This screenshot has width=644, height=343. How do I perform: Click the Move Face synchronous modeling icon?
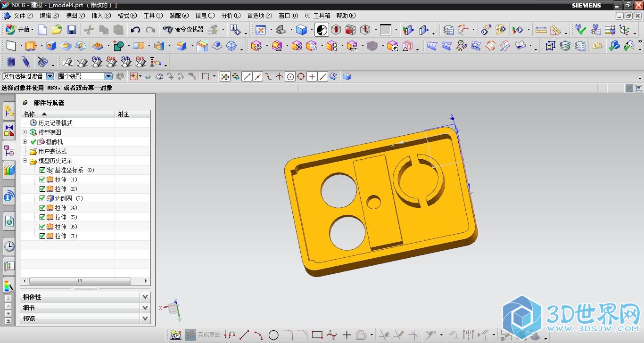pyautogui.click(x=256, y=46)
